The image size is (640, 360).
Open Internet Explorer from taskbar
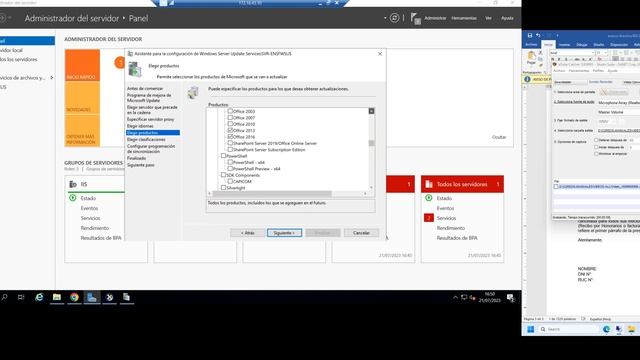click(39, 297)
